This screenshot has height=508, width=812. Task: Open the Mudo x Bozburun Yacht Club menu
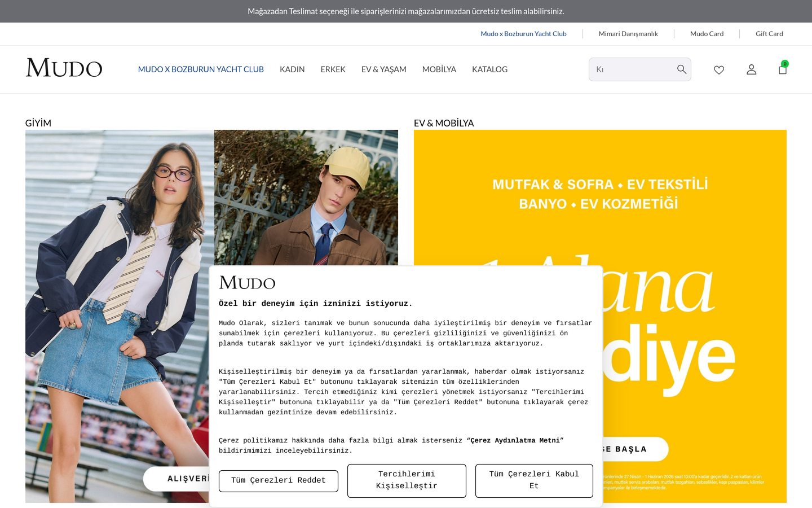(201, 69)
